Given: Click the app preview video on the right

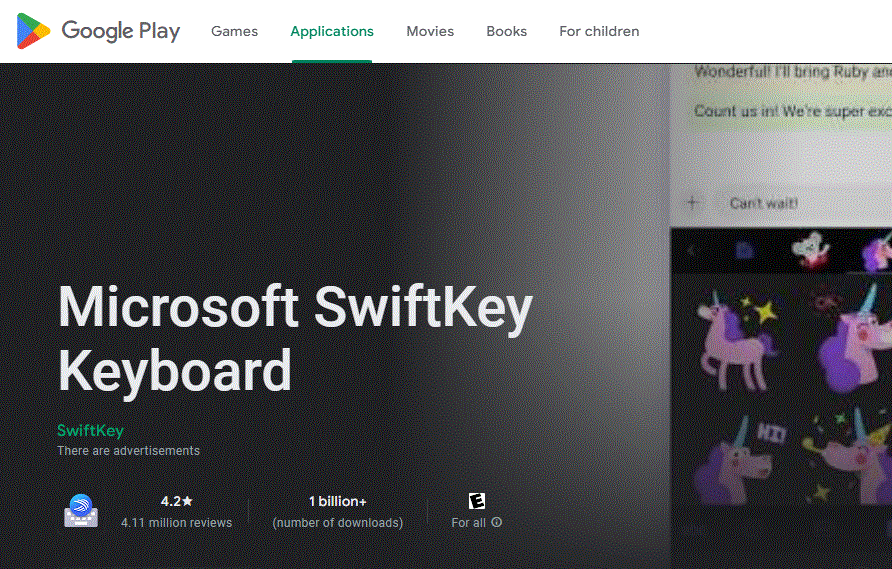Looking at the screenshot, I should click(780, 316).
